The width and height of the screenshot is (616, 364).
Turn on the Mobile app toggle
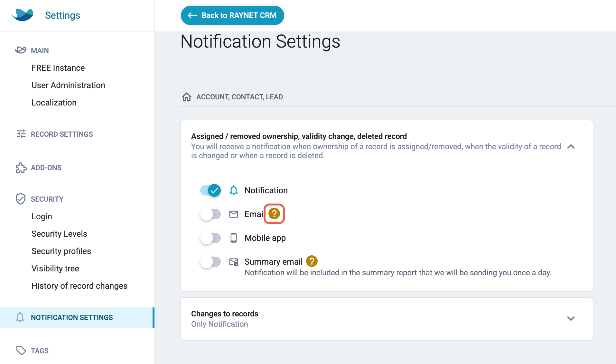(210, 238)
